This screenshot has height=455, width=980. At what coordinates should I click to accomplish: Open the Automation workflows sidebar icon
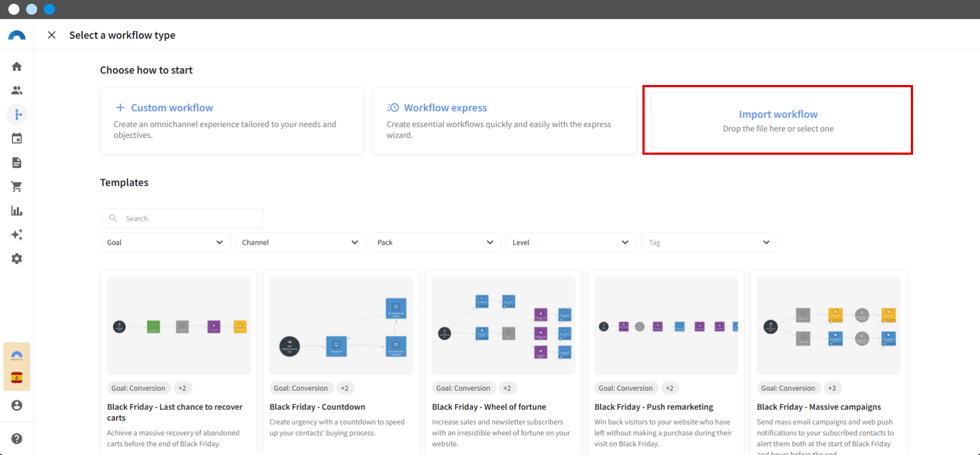pyautogui.click(x=17, y=114)
